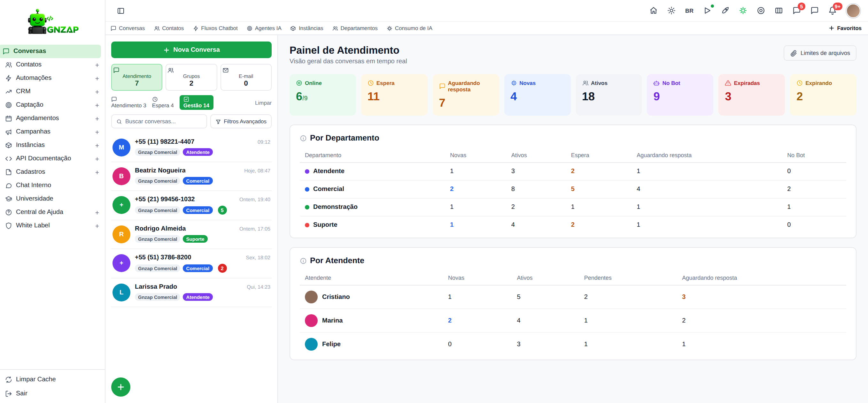This screenshot has height=403, width=868.
Task: Open the columns layout icon in header
Action: pos(779,11)
